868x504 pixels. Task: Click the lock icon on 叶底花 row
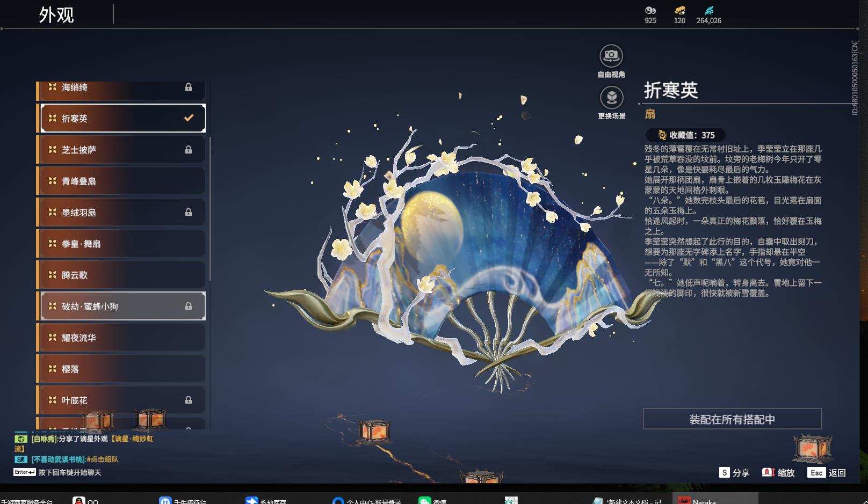point(189,400)
